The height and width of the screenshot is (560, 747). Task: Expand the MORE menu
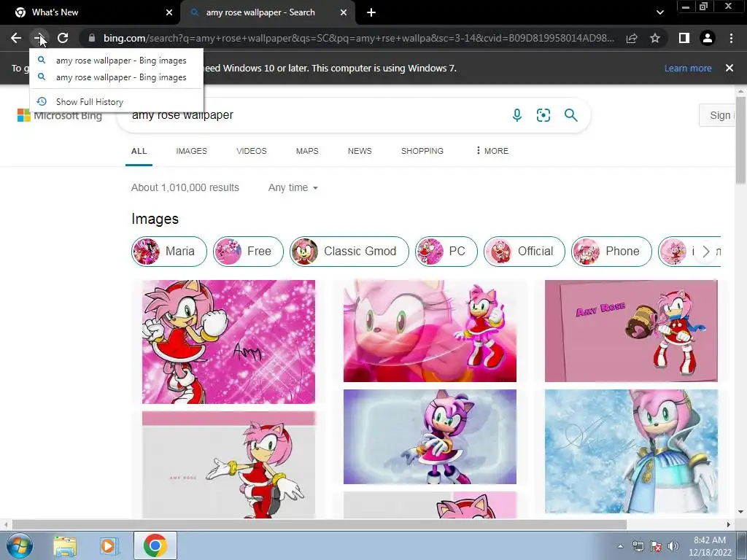point(492,151)
